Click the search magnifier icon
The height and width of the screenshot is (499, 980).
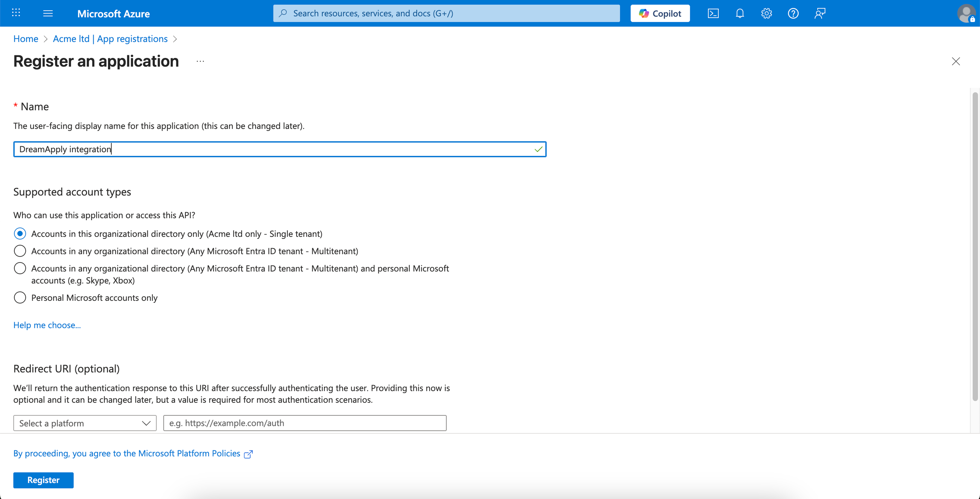click(283, 13)
